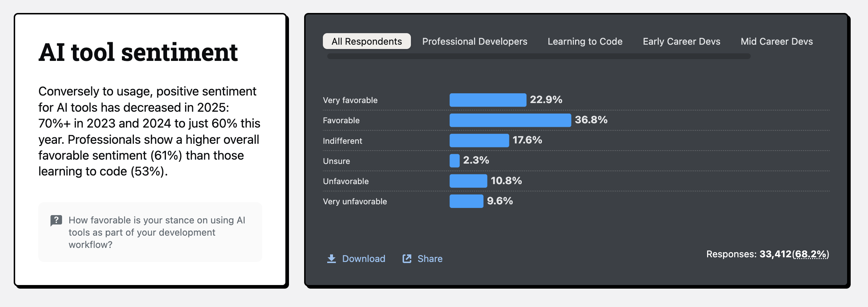This screenshot has height=307, width=868.
Task: Click the Favorable 36.8% bar
Action: 510,120
